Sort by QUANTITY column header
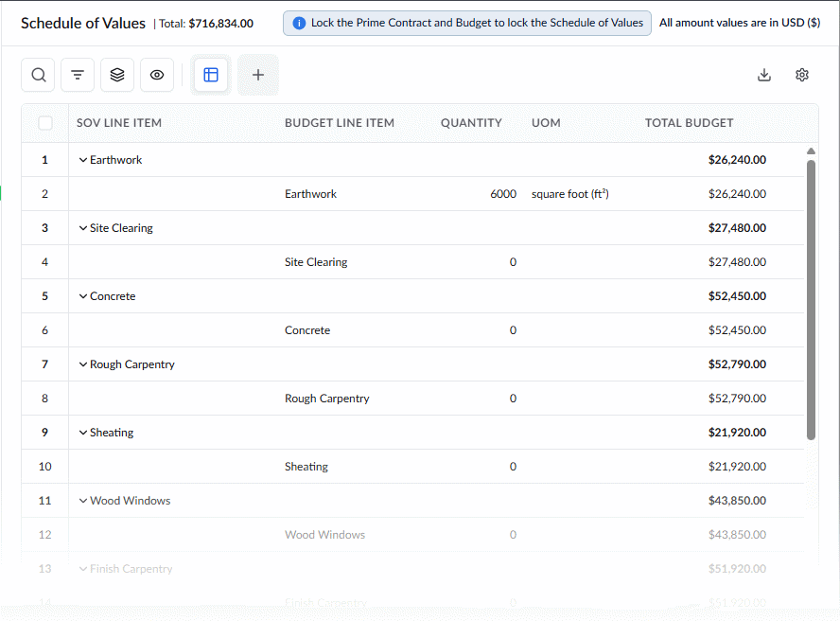The height and width of the screenshot is (621, 840). [471, 123]
